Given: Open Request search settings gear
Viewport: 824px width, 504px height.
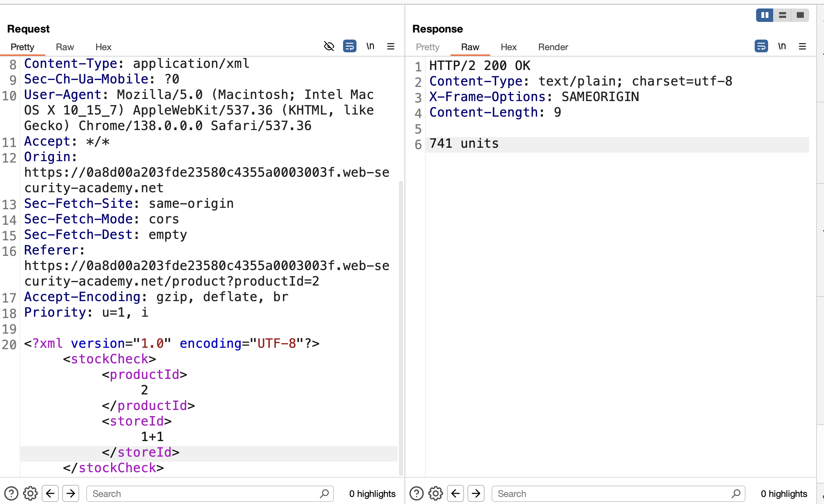Looking at the screenshot, I should click(30, 493).
